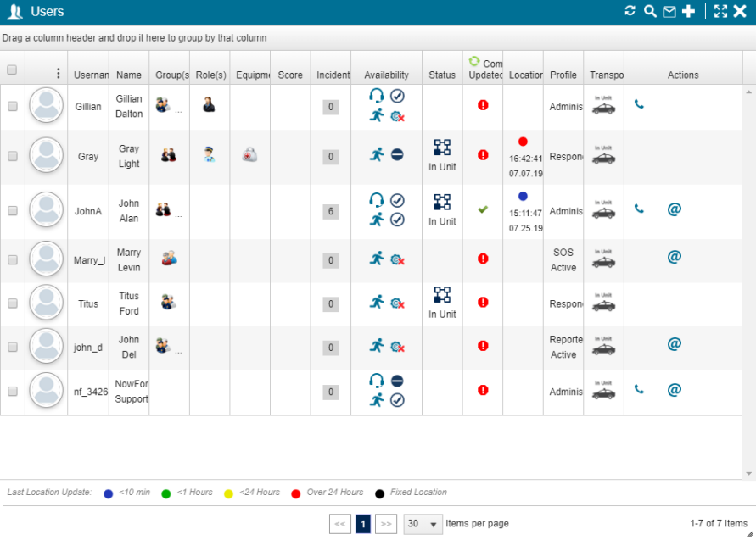
Task: Click the refresh icon in header
Action: [630, 11]
